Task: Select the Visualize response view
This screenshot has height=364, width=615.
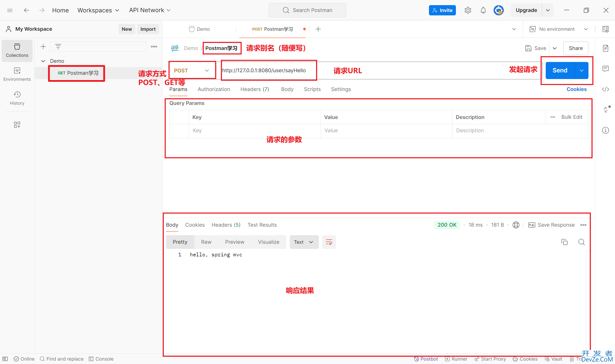Action: (269, 242)
